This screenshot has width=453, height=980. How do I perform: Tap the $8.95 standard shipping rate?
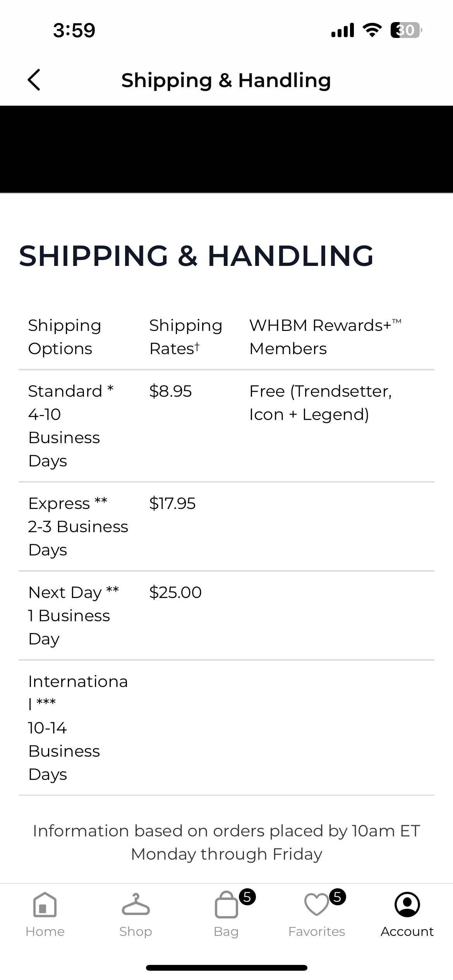click(x=170, y=391)
